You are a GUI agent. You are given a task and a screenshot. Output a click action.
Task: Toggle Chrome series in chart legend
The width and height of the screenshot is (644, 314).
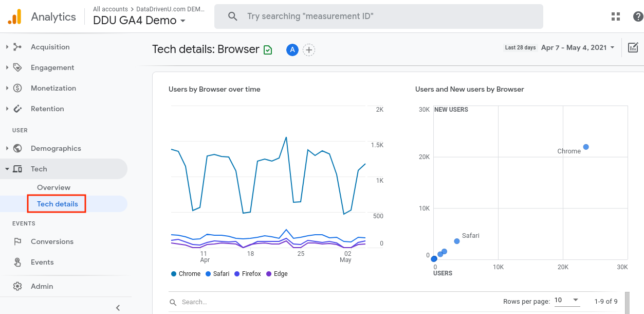(x=186, y=274)
